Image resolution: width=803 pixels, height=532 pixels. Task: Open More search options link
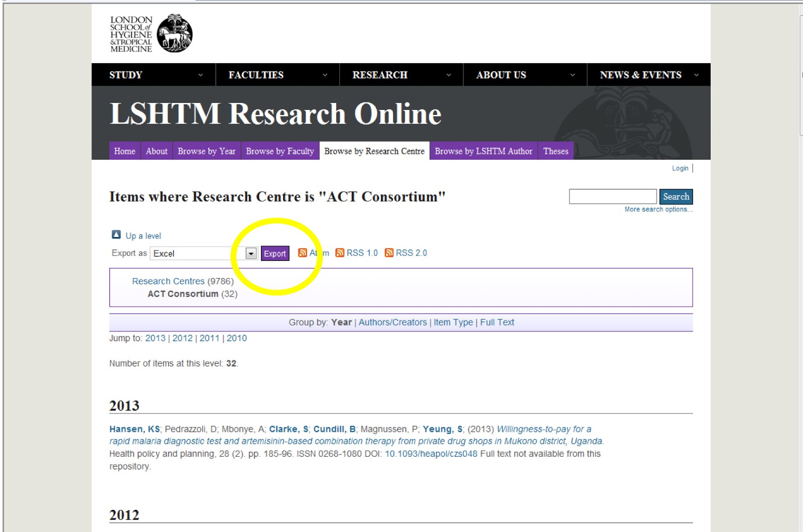point(658,209)
